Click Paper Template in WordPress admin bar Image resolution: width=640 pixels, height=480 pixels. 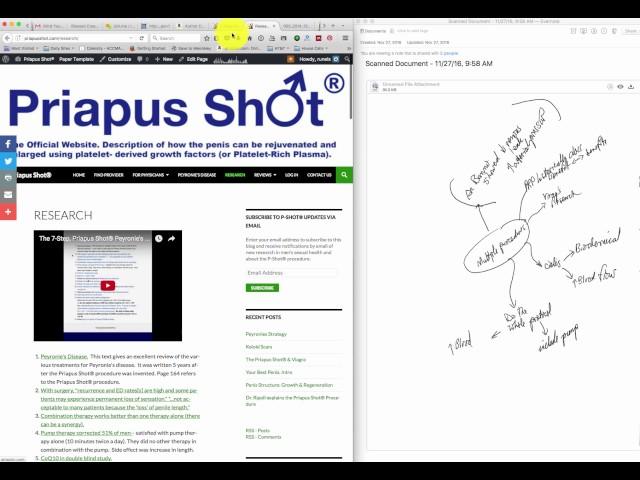click(x=76, y=59)
